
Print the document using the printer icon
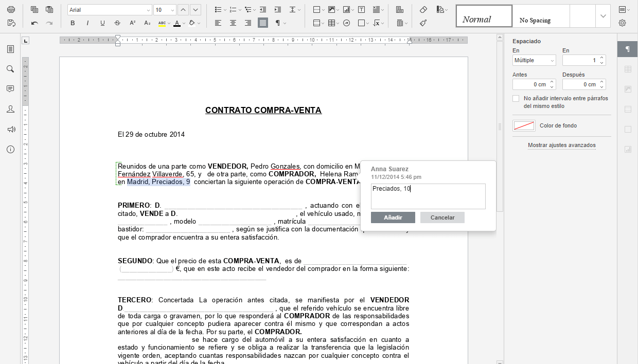[11, 10]
